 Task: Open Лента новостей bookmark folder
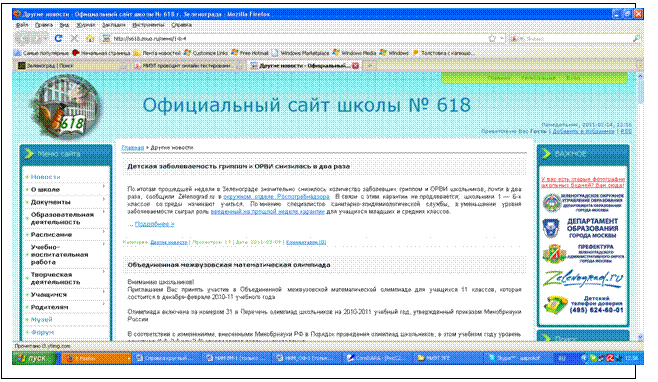click(157, 53)
